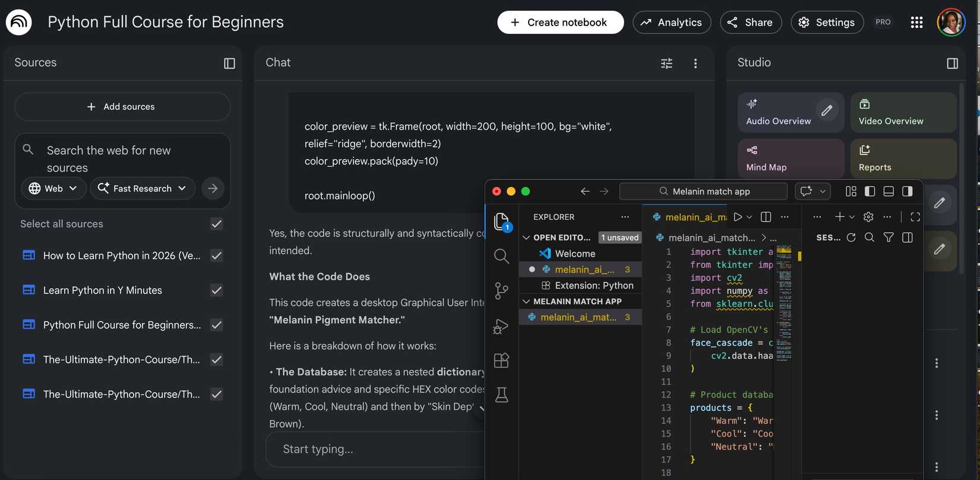Expand breadcrumb chevron after melanin_ai_match
Screen dimensions: 980x480
coord(763,238)
